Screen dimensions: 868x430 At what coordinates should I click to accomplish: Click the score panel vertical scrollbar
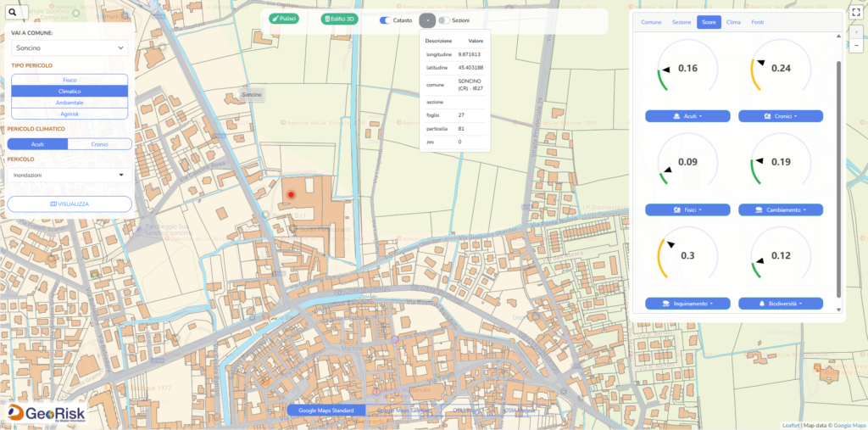[x=839, y=170]
